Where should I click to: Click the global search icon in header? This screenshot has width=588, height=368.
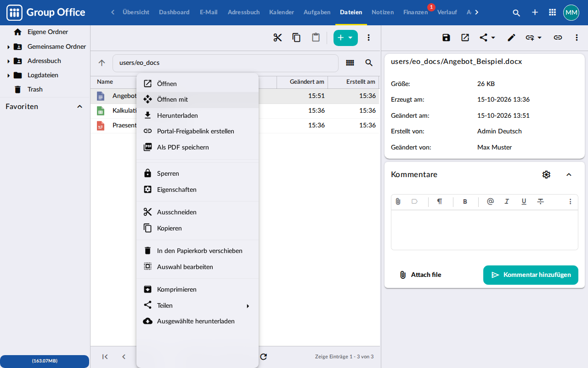[516, 12]
